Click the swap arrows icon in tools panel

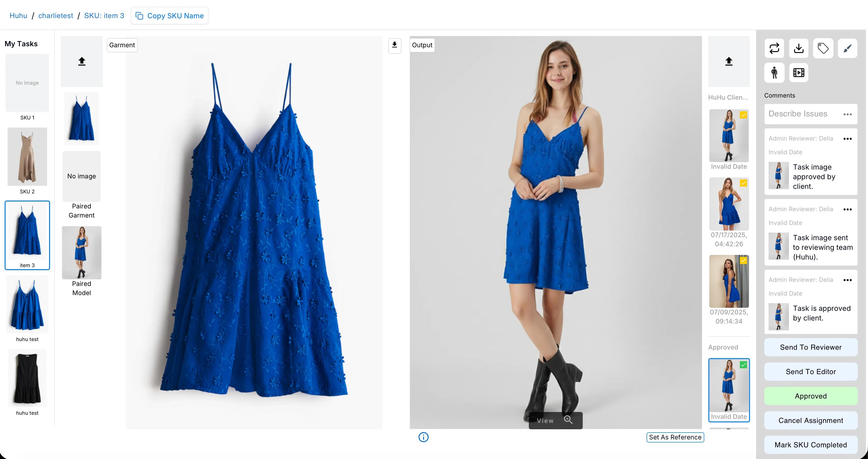(774, 48)
